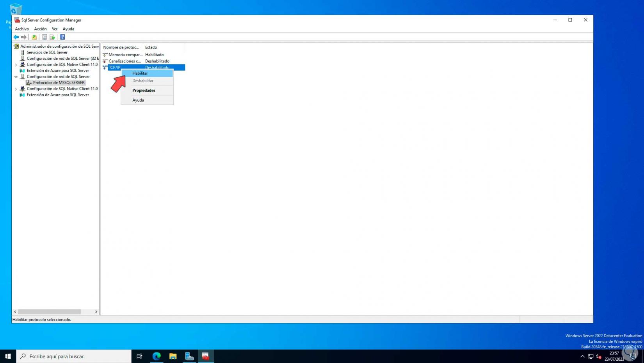Click the Back arrow toolbar icon
The height and width of the screenshot is (363, 644).
coord(16,37)
